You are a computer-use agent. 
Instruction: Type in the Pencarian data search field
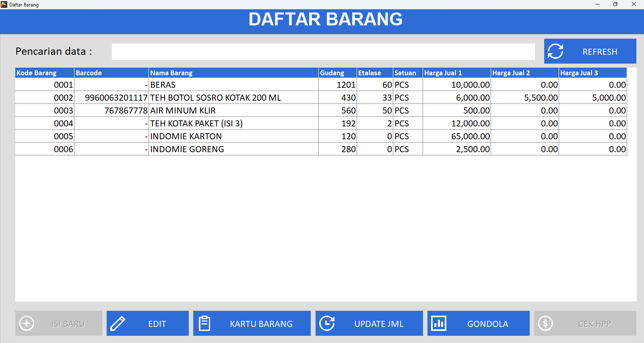(x=323, y=52)
